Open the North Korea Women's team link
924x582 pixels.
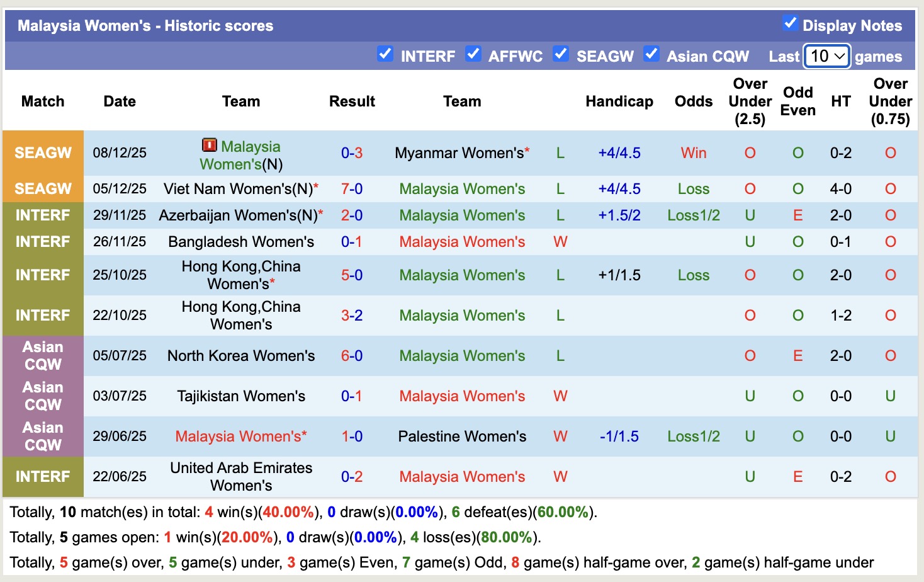pos(241,356)
